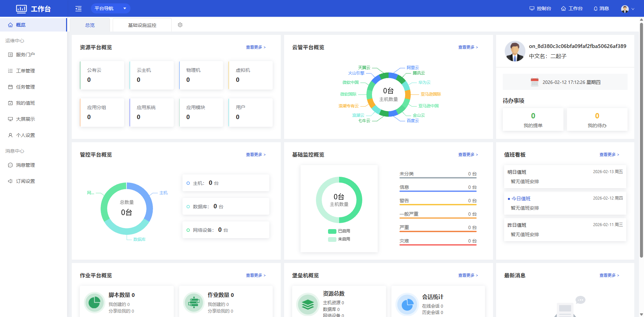The image size is (644, 317).
Task: Toggle the 未启用 legend item
Action: tap(339, 239)
